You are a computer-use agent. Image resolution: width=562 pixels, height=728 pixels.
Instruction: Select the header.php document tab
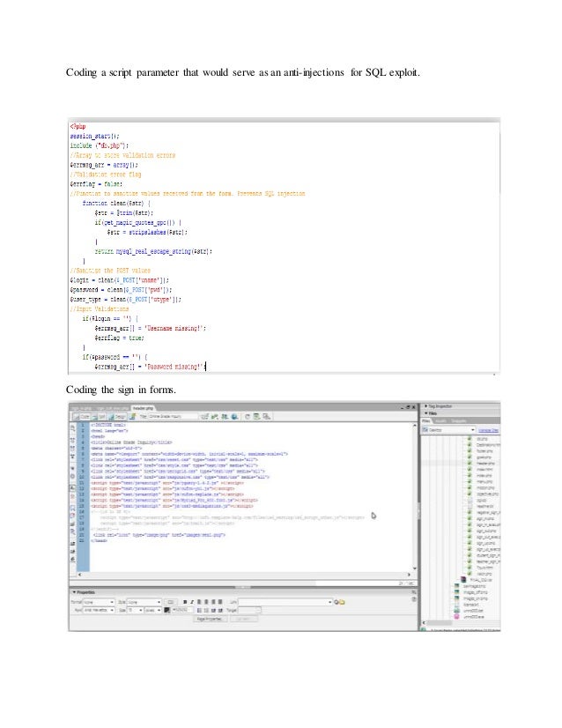point(144,408)
